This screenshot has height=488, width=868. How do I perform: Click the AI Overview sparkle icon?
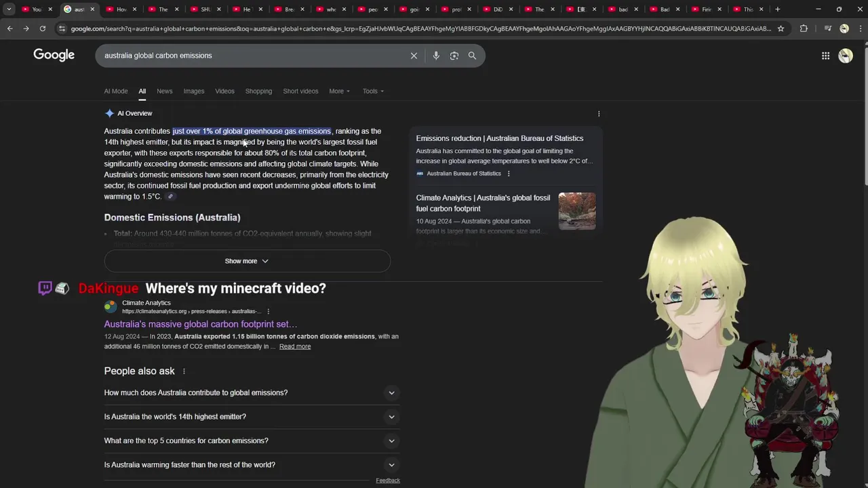(109, 113)
